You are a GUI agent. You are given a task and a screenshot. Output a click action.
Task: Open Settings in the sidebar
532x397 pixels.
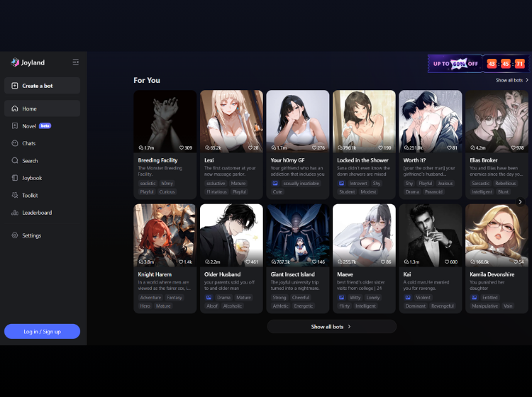point(42,235)
